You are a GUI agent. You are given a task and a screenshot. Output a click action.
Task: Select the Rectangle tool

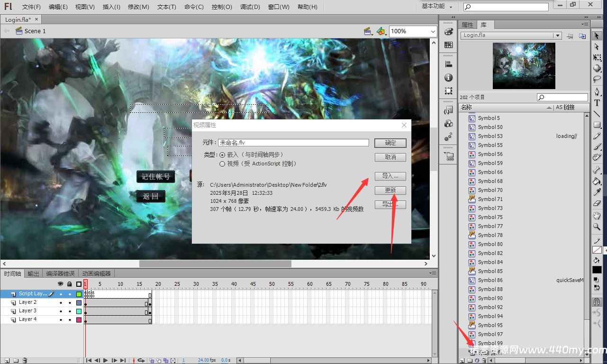[597, 125]
